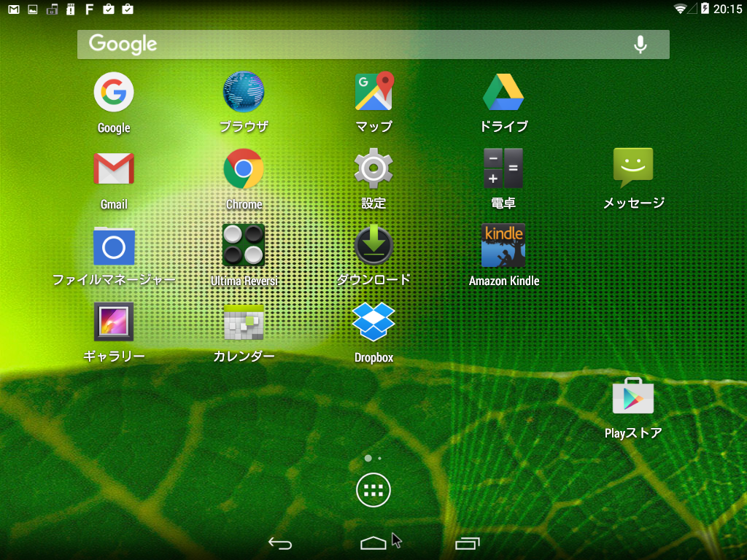The height and width of the screenshot is (560, 747).
Task: Open the マップ maps app
Action: click(x=374, y=91)
